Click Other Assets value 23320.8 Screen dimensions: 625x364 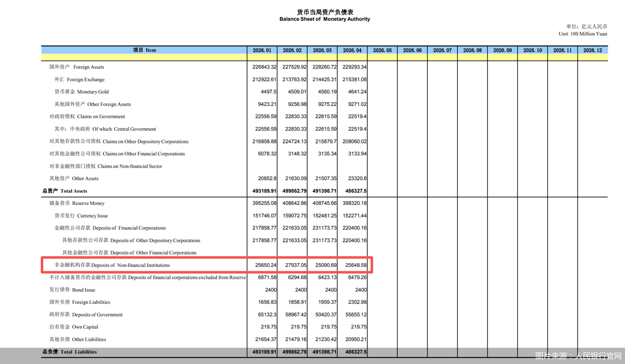tap(357, 179)
